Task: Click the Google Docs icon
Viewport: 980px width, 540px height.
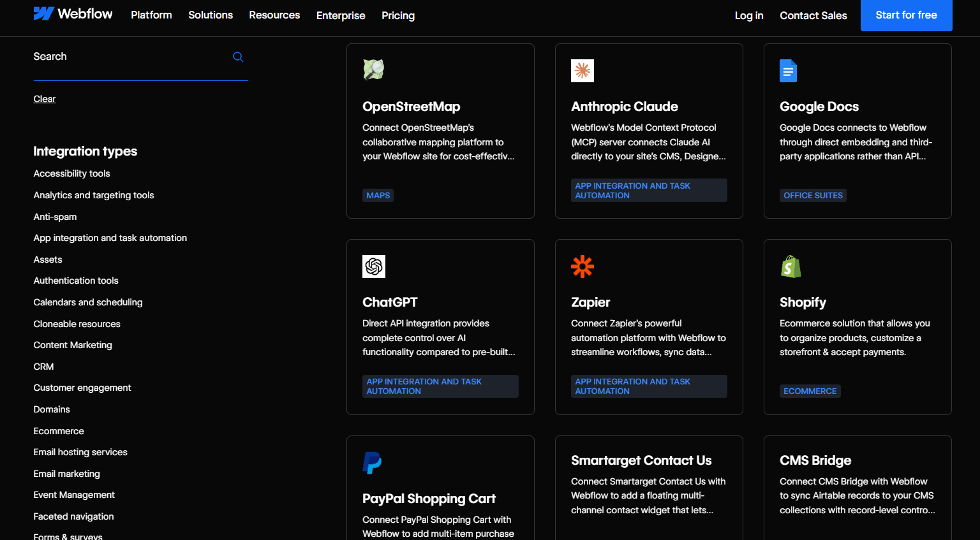Action: click(788, 71)
